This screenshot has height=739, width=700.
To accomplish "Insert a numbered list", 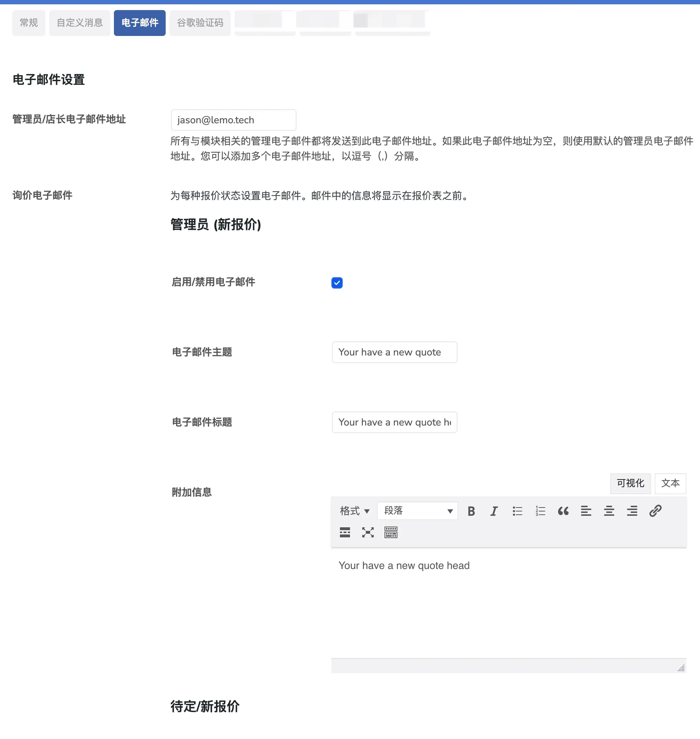I will [x=540, y=511].
